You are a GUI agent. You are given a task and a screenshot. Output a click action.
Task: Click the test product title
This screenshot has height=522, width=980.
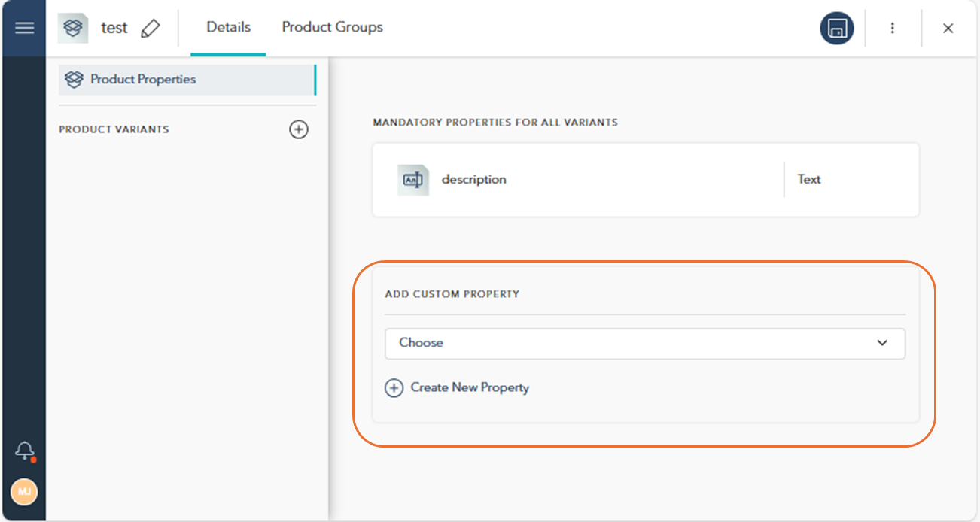point(114,28)
